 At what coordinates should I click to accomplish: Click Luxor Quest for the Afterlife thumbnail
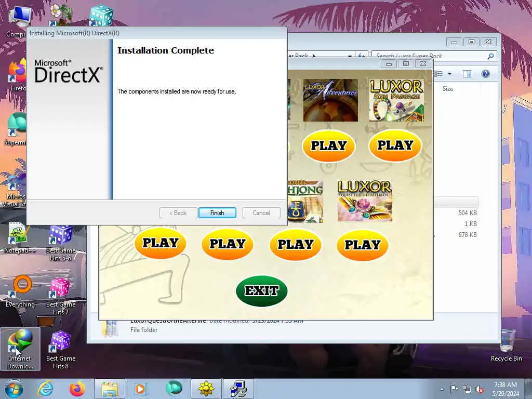click(365, 201)
